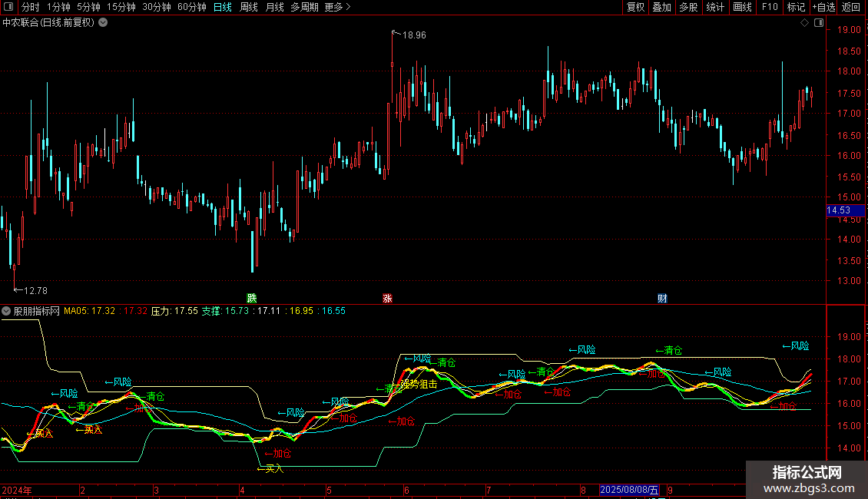Open the F10 company info
868x499 pixels.
pyautogui.click(x=769, y=8)
